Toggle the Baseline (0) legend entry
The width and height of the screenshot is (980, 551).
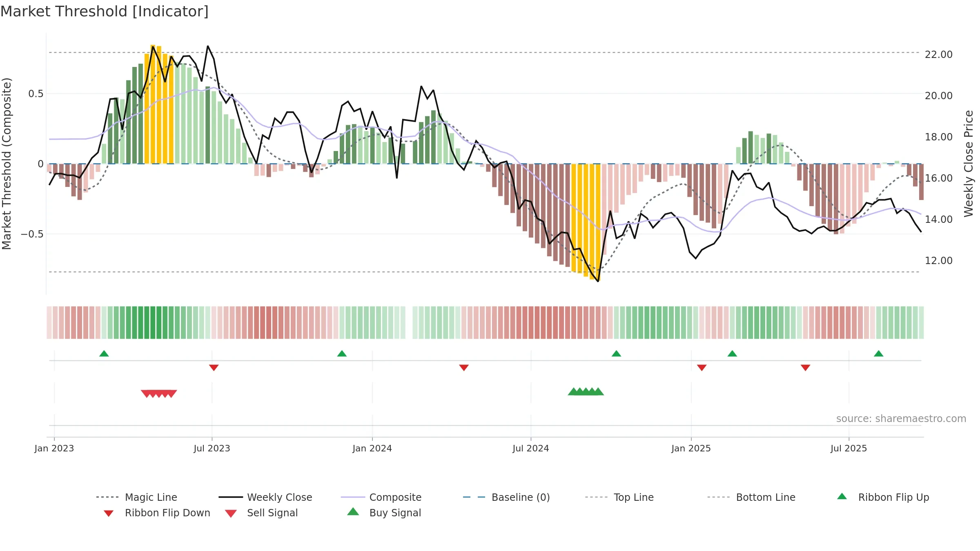[x=506, y=497]
